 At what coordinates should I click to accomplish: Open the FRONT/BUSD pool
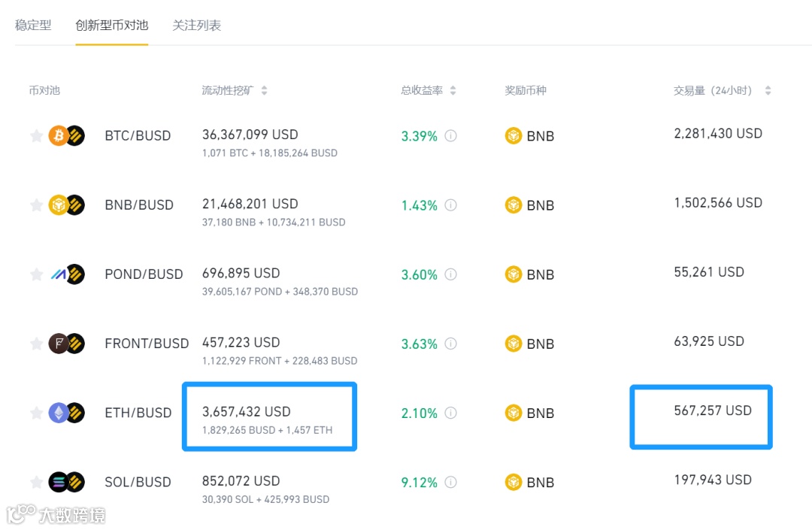[147, 344]
